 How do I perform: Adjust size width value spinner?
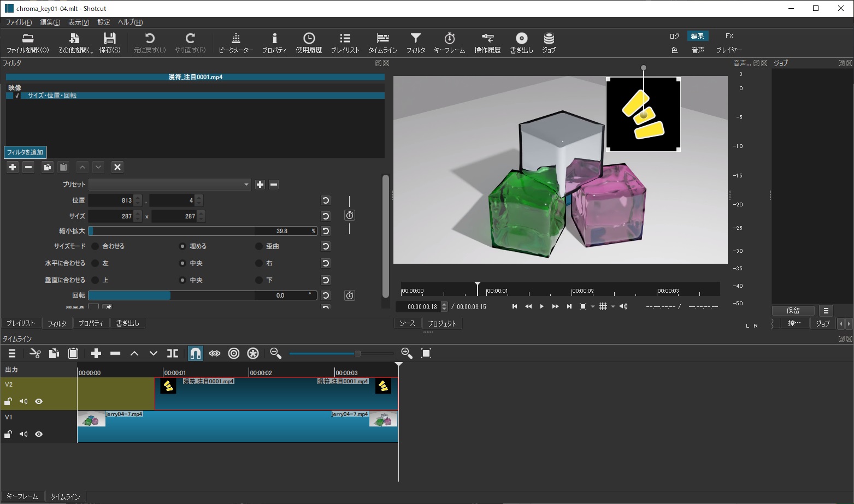pyautogui.click(x=138, y=216)
